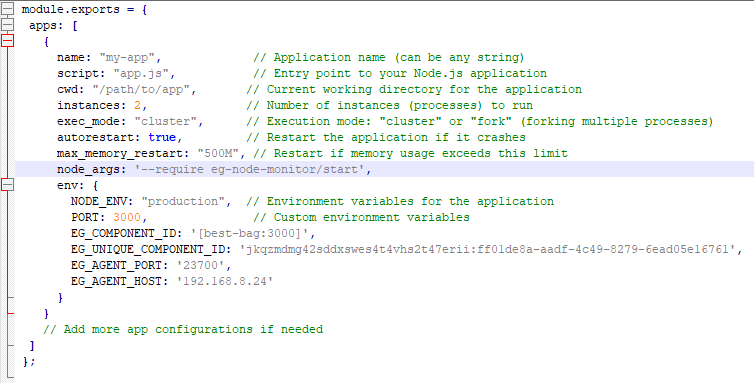Click the "Add more app configurations" comment

(x=183, y=329)
